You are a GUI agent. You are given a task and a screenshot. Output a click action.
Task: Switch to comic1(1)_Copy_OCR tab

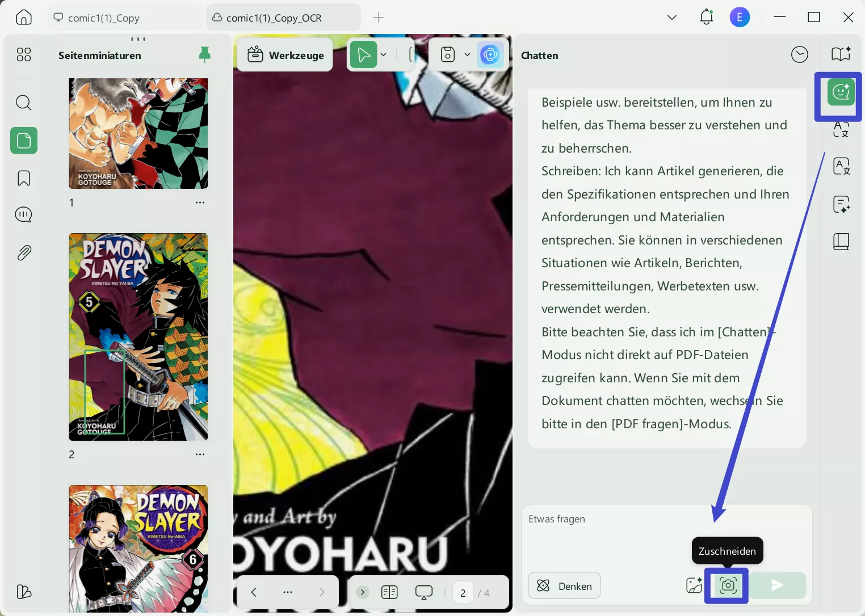(283, 18)
